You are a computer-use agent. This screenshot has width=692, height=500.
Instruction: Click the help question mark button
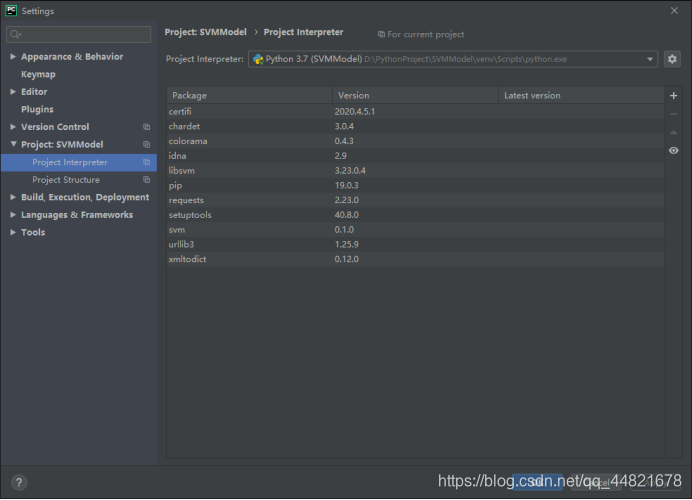19,482
